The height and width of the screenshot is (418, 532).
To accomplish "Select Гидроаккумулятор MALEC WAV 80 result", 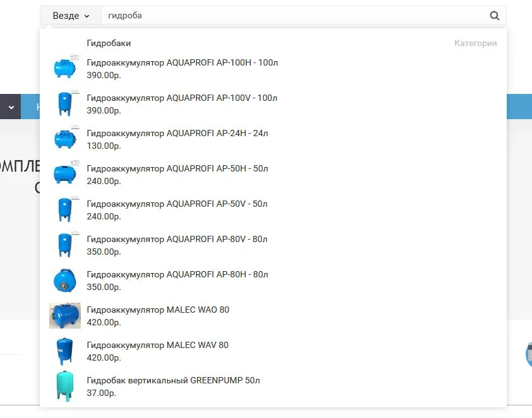I will (x=157, y=345).
